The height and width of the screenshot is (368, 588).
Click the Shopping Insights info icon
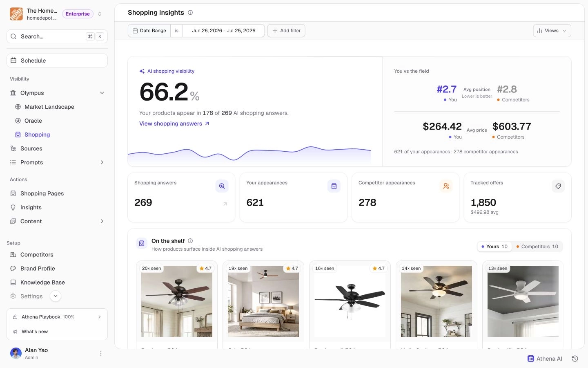click(x=190, y=13)
